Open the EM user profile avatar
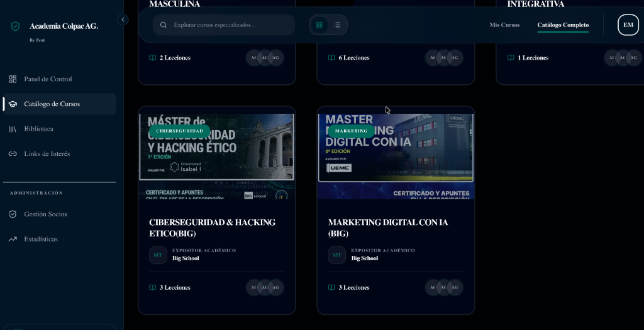The width and height of the screenshot is (644, 330). point(628,25)
